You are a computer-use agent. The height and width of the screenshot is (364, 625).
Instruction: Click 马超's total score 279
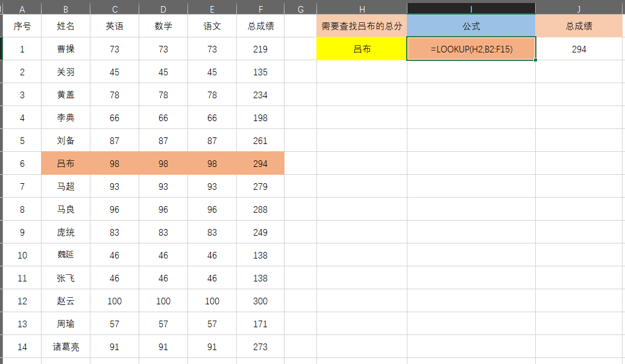(x=260, y=187)
